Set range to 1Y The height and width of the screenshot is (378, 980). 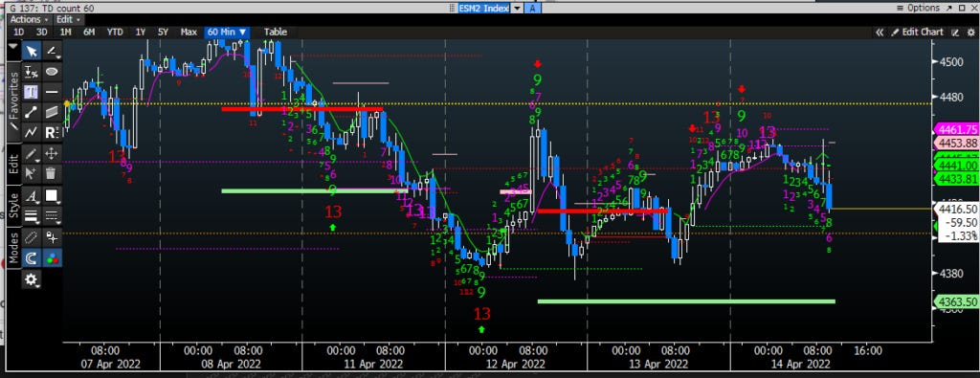(140, 32)
